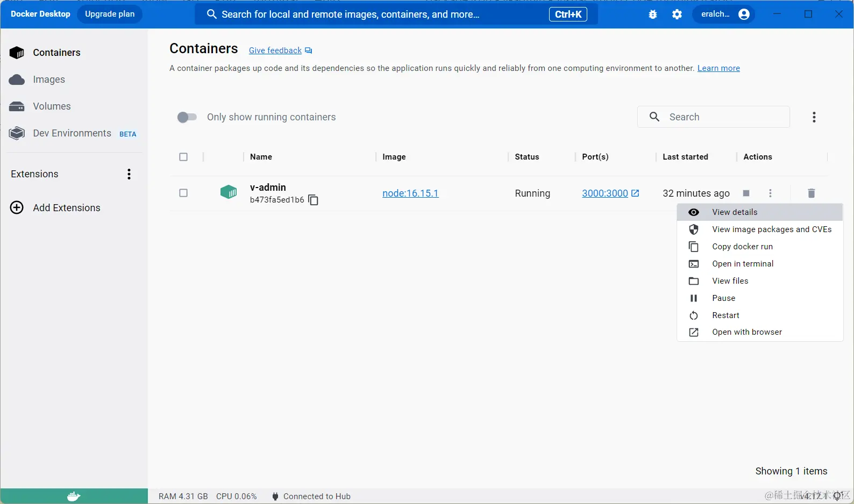
Task: Open Settings gear in header
Action: click(677, 15)
